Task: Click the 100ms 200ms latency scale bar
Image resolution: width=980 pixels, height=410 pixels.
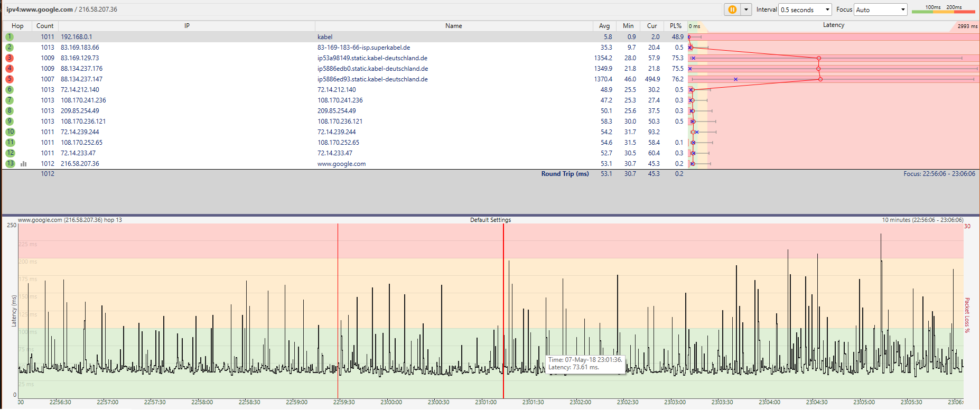Action: click(x=943, y=10)
